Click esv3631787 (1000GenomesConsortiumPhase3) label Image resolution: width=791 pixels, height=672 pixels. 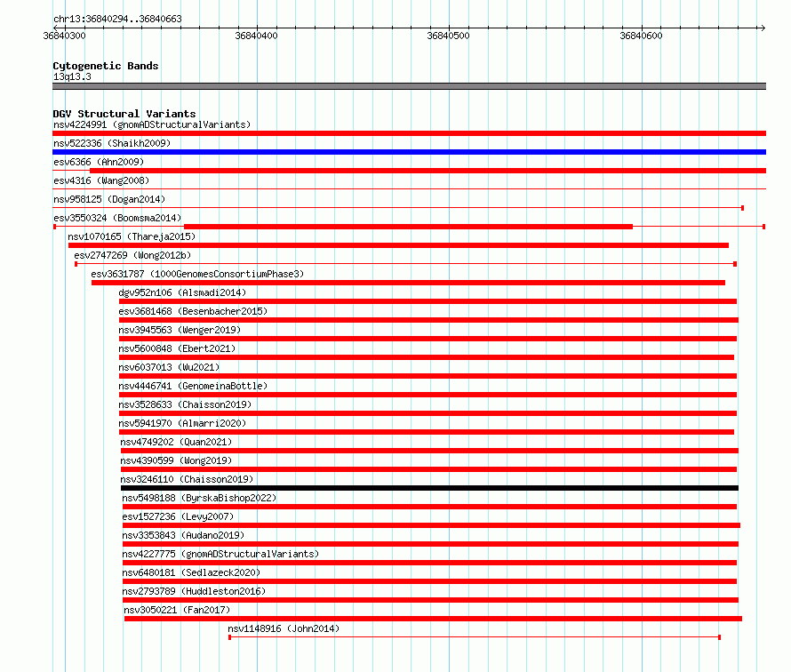197,274
